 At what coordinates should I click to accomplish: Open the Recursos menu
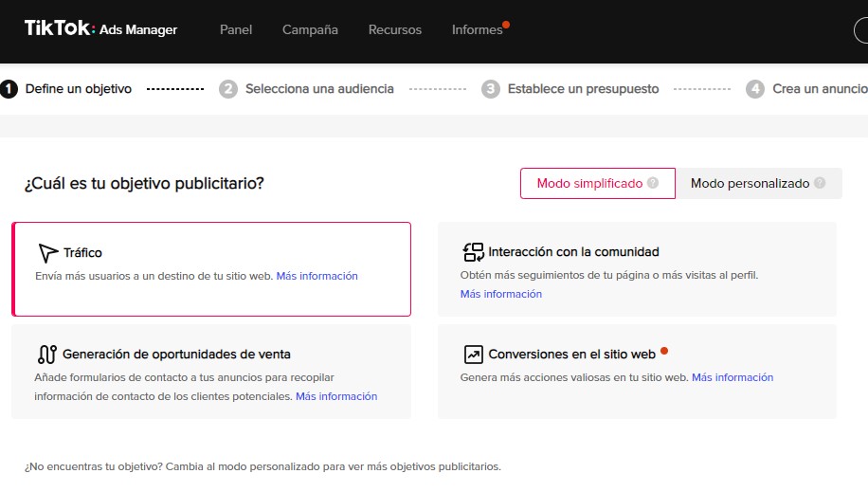pyautogui.click(x=395, y=29)
